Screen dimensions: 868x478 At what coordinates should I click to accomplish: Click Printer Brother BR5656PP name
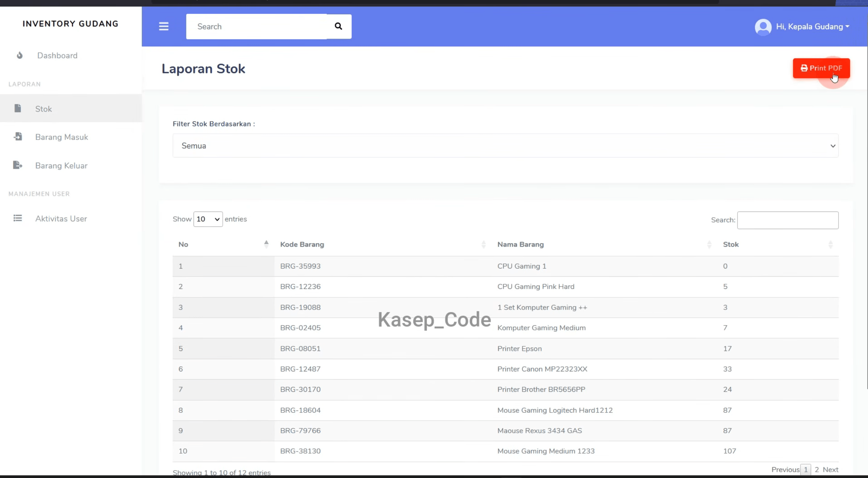(541, 389)
